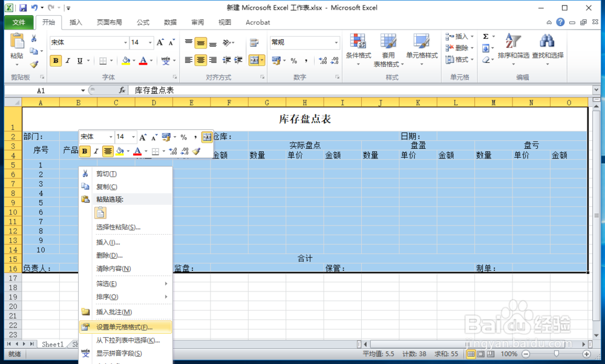Click the zoom slider handle in status bar
Viewport: 605px width, 364px height.
click(556, 354)
